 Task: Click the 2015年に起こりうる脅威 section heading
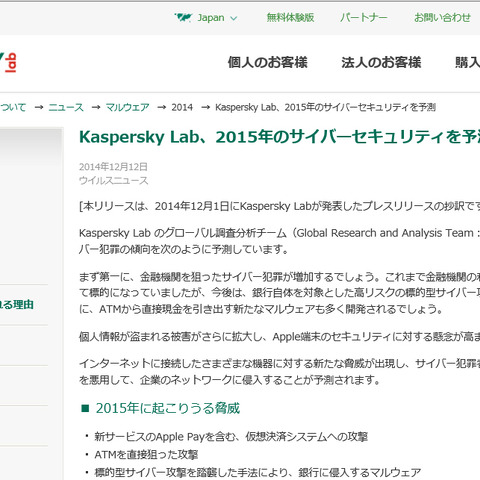click(168, 408)
